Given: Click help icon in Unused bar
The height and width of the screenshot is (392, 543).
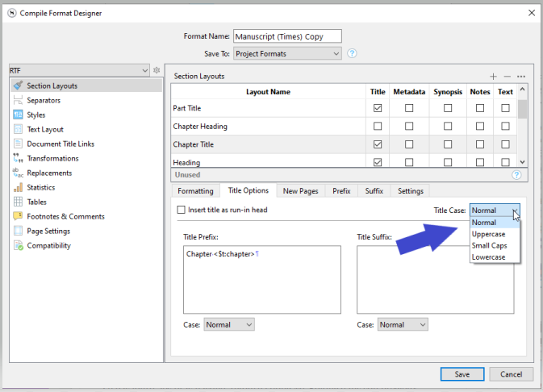Looking at the screenshot, I should click(x=516, y=175).
